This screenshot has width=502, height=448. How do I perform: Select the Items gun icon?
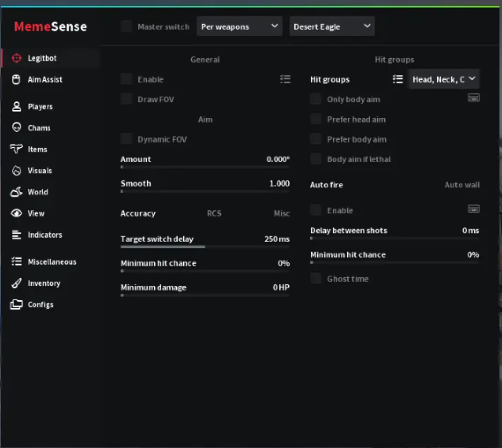pos(17,149)
